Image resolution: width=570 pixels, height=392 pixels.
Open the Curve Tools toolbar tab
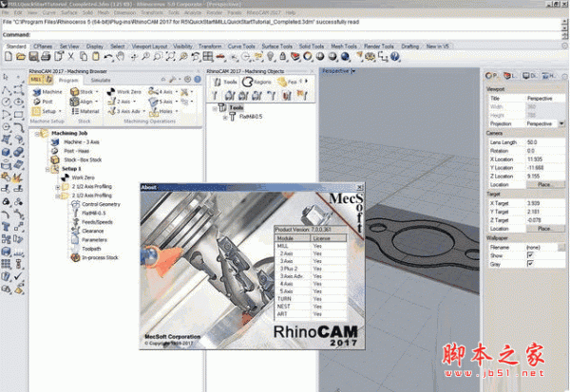click(241, 47)
